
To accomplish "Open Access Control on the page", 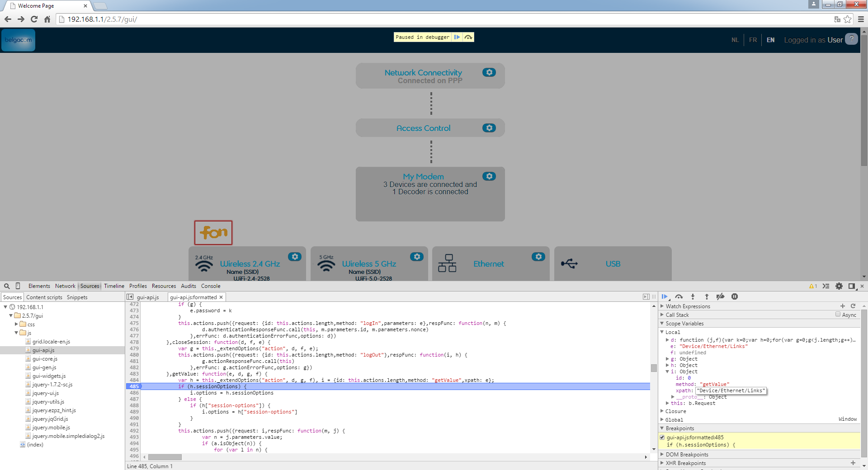I will click(x=423, y=128).
